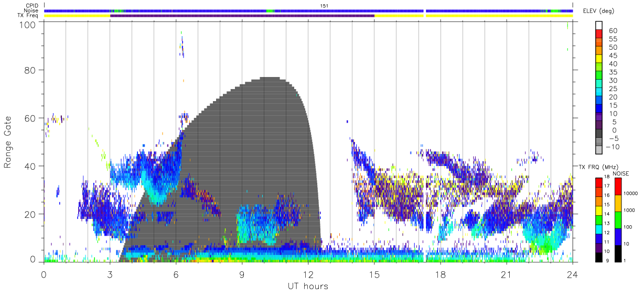Click the y-axis tick label '80'
This screenshot has height=297, width=644.
[29, 70]
